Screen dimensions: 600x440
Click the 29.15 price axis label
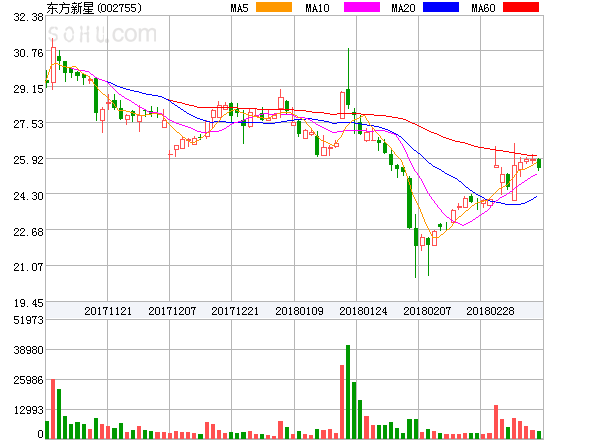pyautogui.click(x=28, y=89)
